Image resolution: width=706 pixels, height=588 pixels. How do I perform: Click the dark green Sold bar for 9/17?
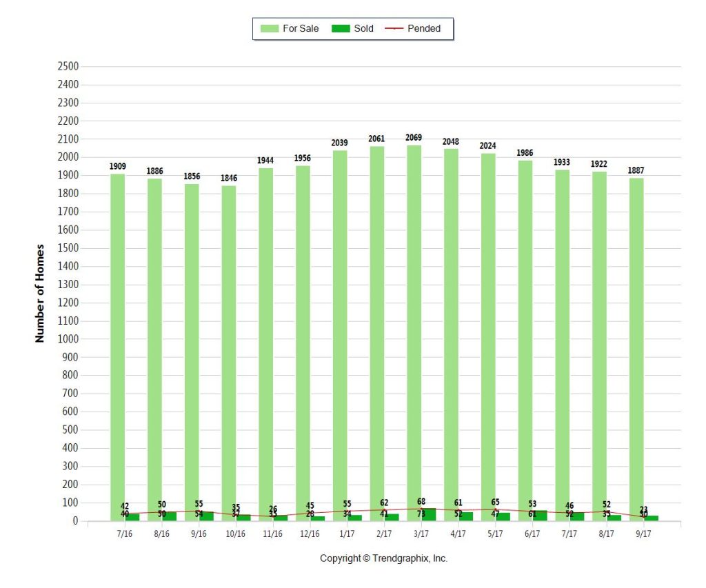(x=651, y=518)
